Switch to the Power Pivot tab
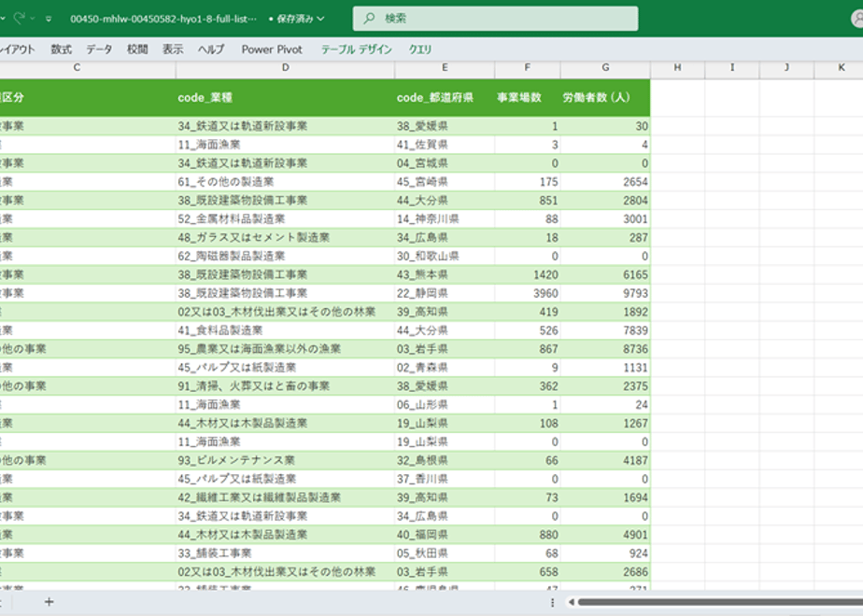This screenshot has width=863, height=616. point(272,49)
